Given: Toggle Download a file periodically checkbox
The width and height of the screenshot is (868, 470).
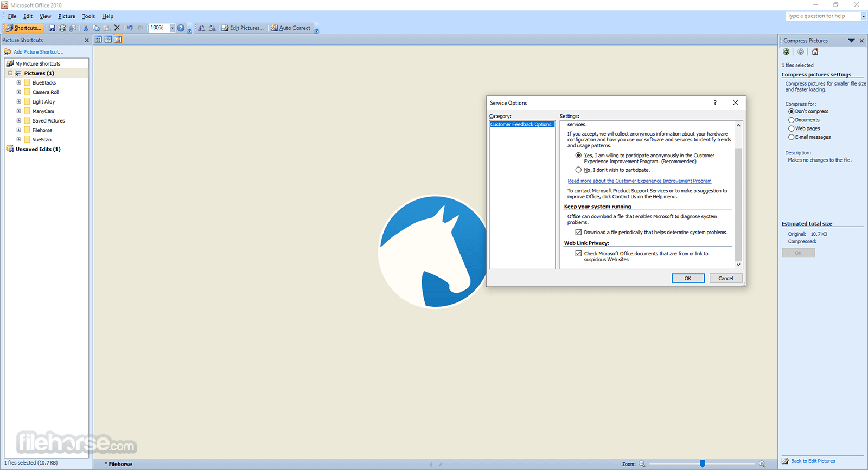Looking at the screenshot, I should click(578, 233).
